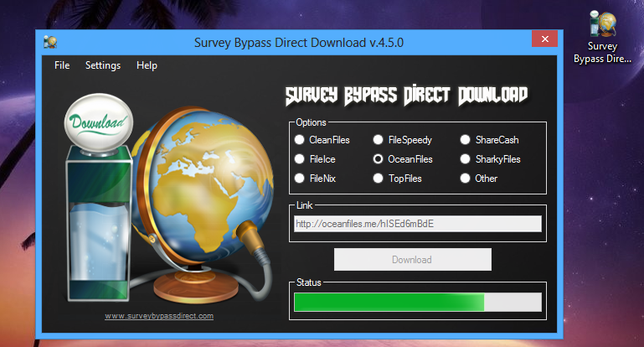Select the ShareCash radio option
This screenshot has height=347, width=644.
[465, 140]
